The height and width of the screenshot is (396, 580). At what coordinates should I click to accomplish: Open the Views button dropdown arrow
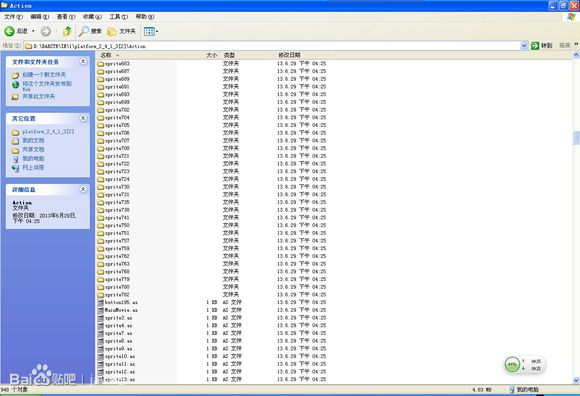tap(157, 31)
